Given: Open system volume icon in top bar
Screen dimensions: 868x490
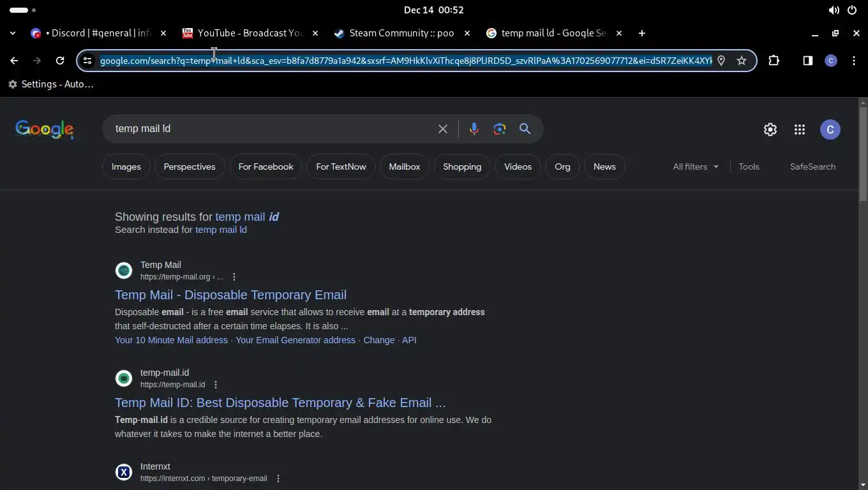Looking at the screenshot, I should tap(834, 10).
